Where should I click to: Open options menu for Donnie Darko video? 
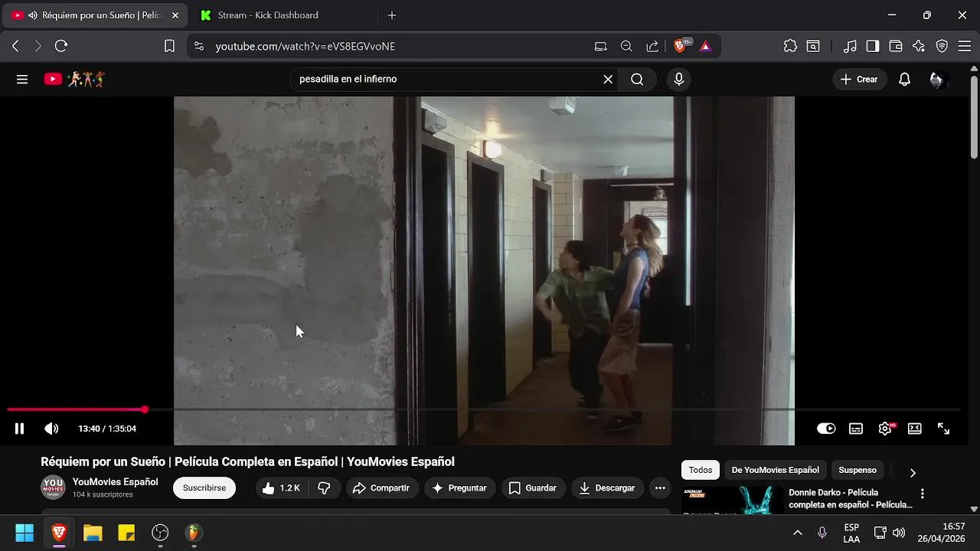tap(923, 494)
